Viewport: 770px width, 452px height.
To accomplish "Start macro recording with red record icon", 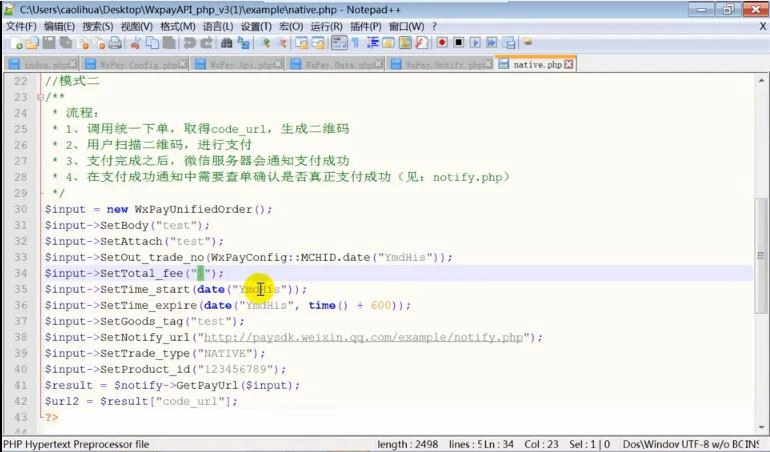I will (x=442, y=43).
